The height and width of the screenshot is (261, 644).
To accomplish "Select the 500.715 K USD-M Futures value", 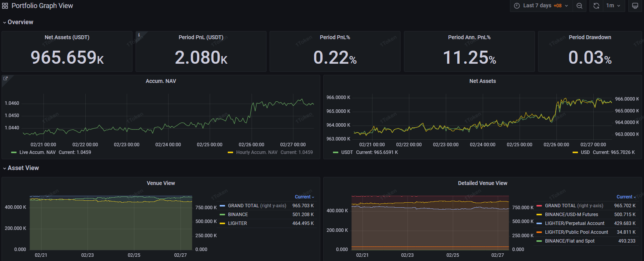I will point(625,215).
